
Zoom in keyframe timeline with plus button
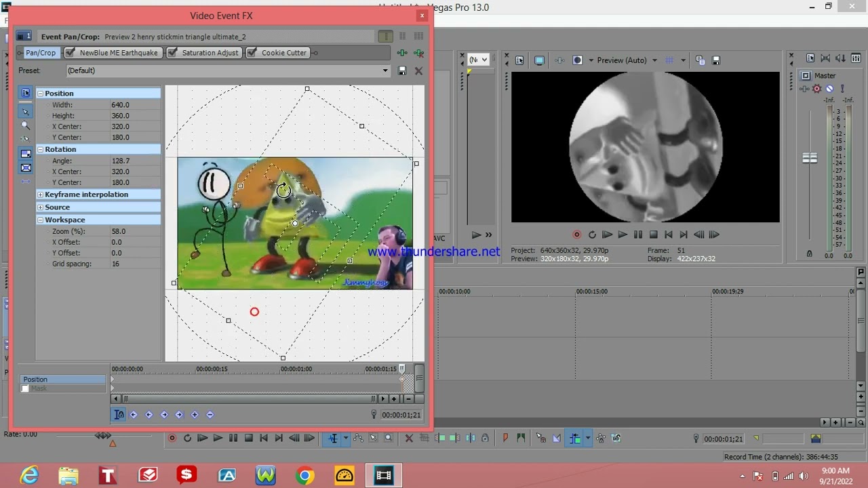(x=394, y=399)
